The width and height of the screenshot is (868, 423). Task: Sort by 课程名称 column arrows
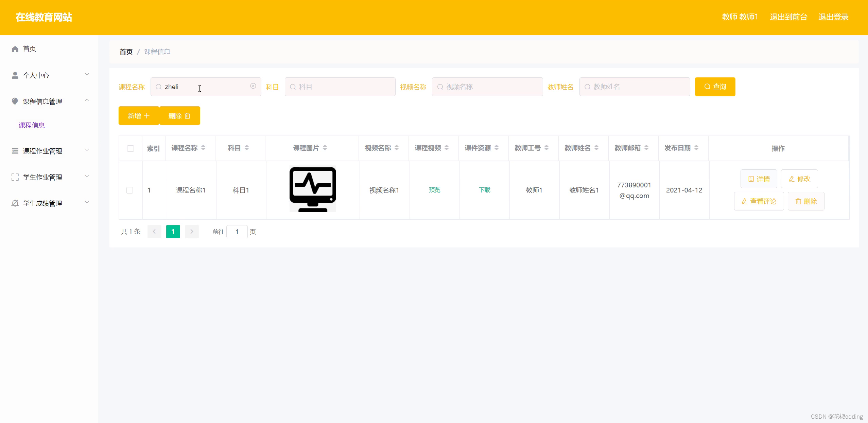[203, 148]
